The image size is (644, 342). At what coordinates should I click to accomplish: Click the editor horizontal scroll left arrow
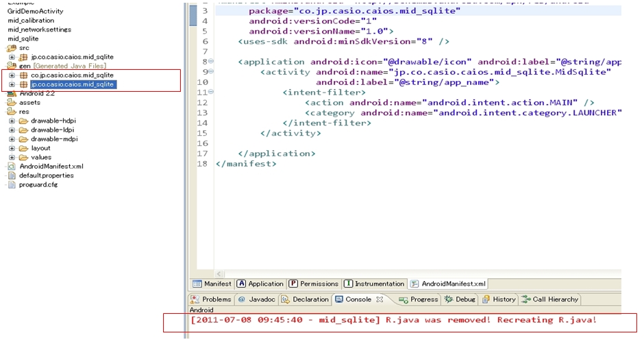[x=220, y=273]
